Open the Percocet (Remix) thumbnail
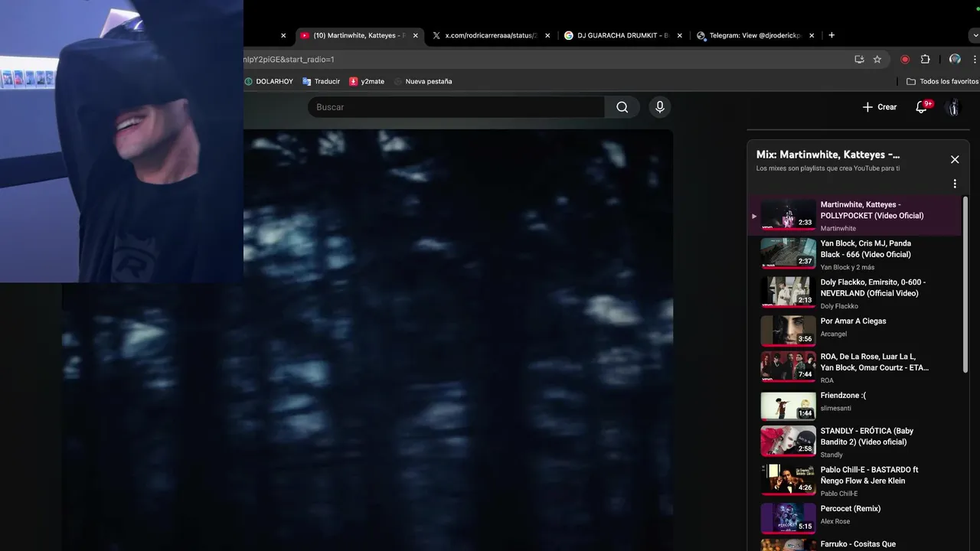The image size is (980, 551). pyautogui.click(x=788, y=518)
